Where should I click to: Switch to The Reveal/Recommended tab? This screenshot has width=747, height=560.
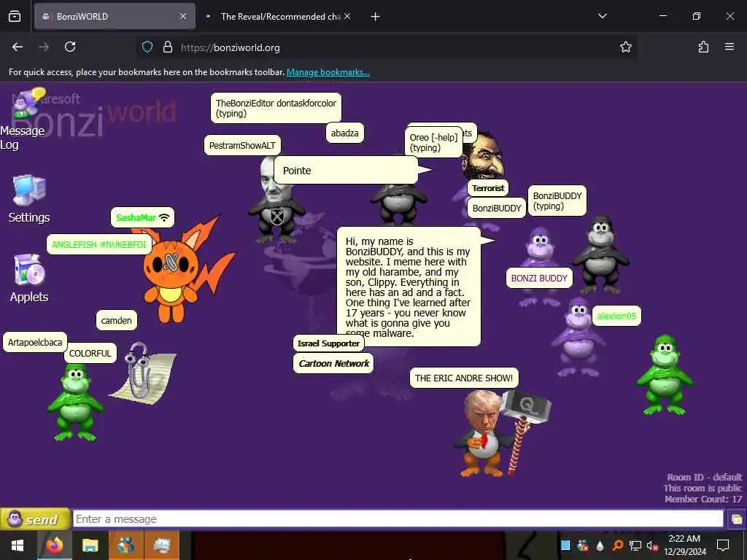pos(280,16)
